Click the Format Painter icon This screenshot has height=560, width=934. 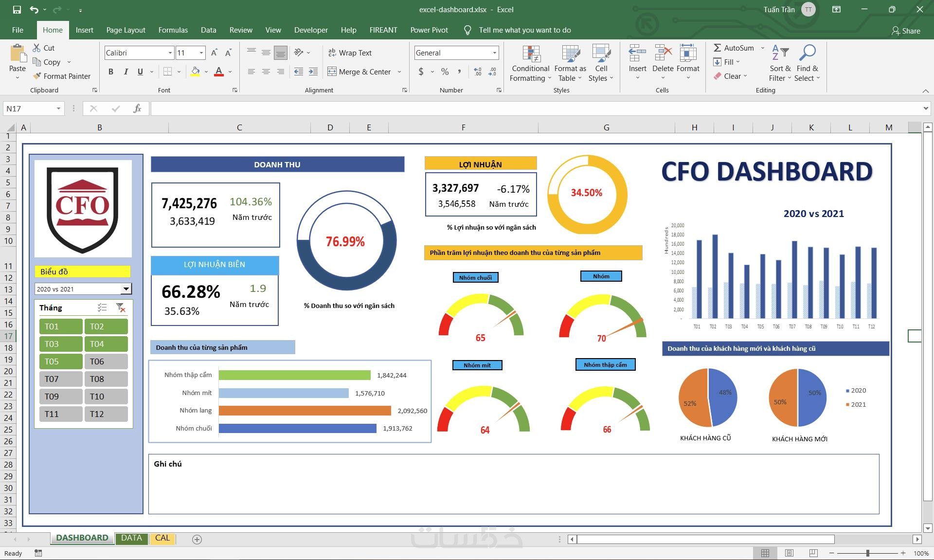37,76
